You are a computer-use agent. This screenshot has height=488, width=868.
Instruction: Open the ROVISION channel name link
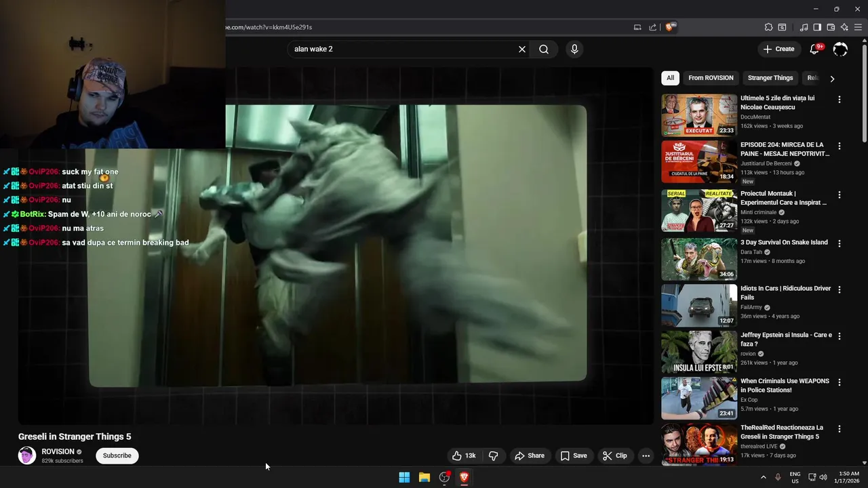click(58, 451)
